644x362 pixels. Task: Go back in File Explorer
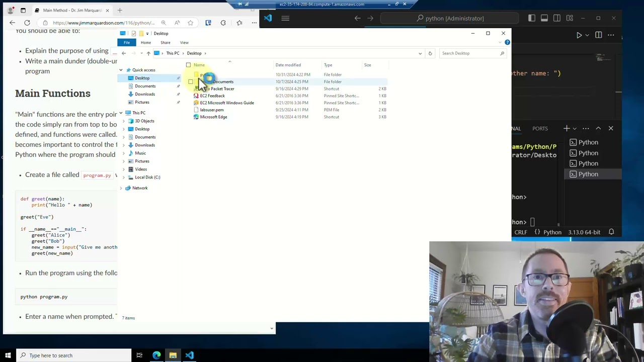pos(124,53)
